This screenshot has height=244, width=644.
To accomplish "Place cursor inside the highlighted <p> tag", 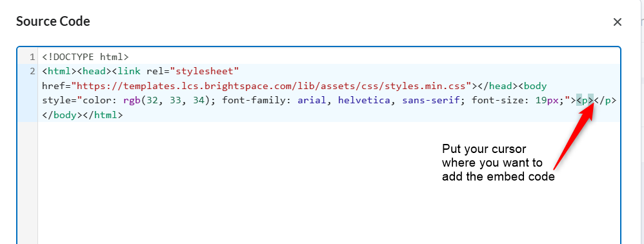I will [x=585, y=101].
